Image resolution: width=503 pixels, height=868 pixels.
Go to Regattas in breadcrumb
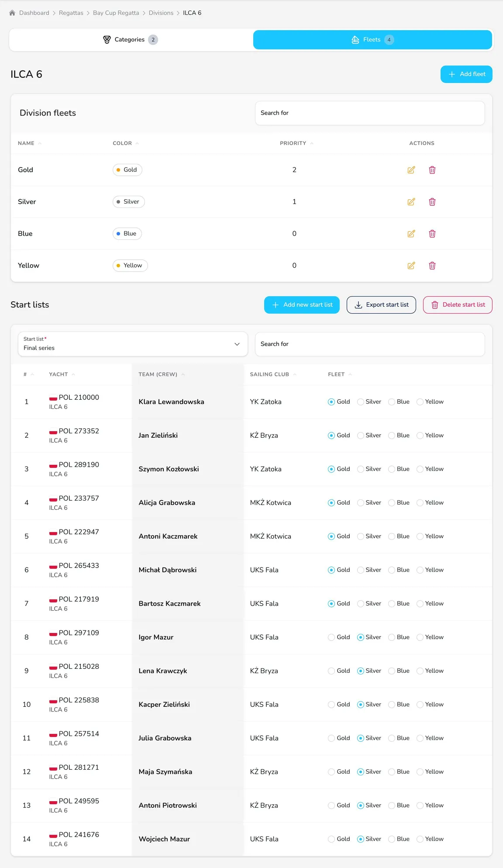pos(71,13)
